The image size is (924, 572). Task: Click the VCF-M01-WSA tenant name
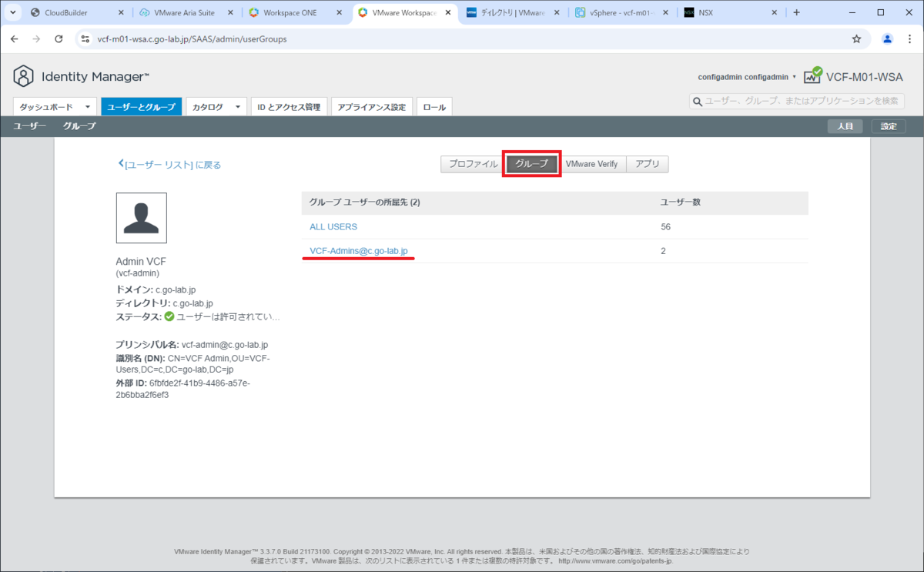(865, 76)
